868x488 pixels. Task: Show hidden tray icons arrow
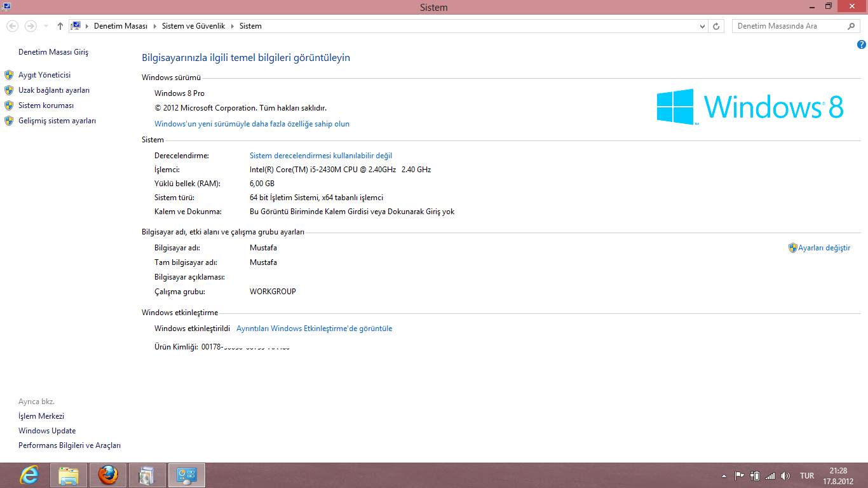[x=724, y=476]
